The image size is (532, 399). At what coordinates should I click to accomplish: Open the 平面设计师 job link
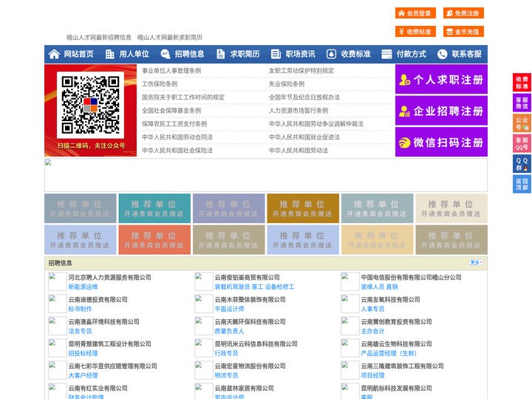pyautogui.click(x=229, y=309)
